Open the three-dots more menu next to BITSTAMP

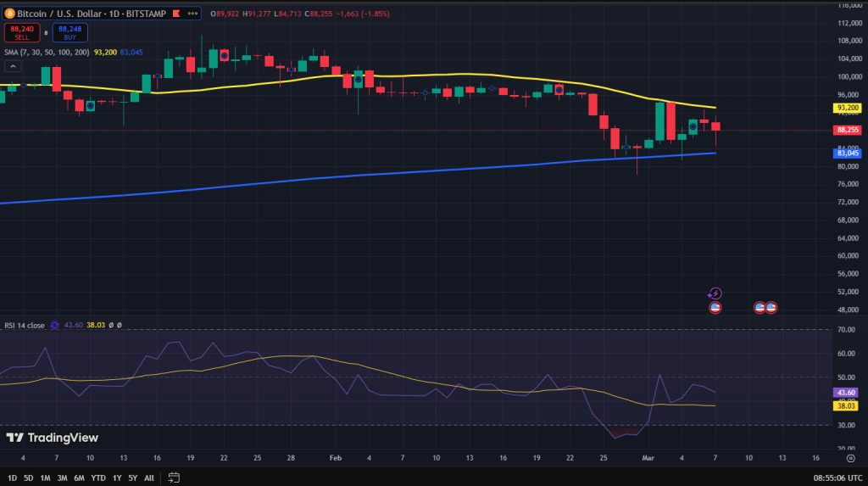(x=192, y=14)
